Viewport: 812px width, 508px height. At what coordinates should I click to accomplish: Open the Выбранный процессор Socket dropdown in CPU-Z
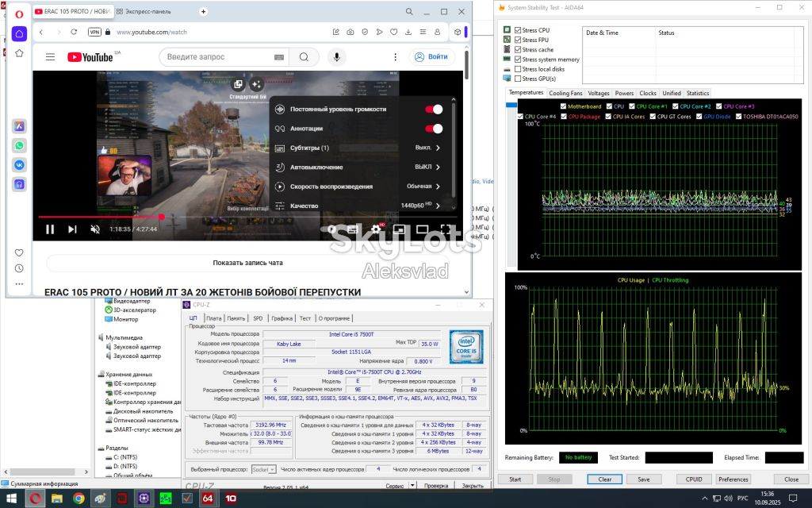tap(263, 469)
